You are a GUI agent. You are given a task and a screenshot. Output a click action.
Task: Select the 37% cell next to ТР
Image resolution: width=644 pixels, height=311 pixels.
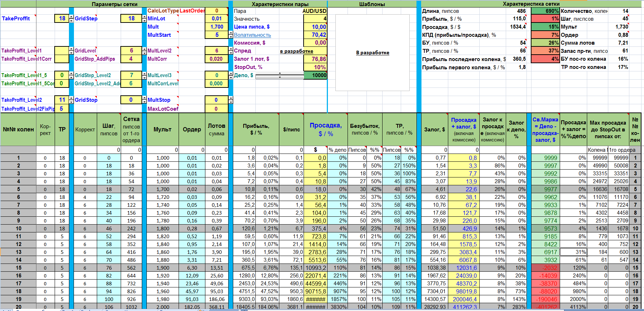tap(545, 51)
